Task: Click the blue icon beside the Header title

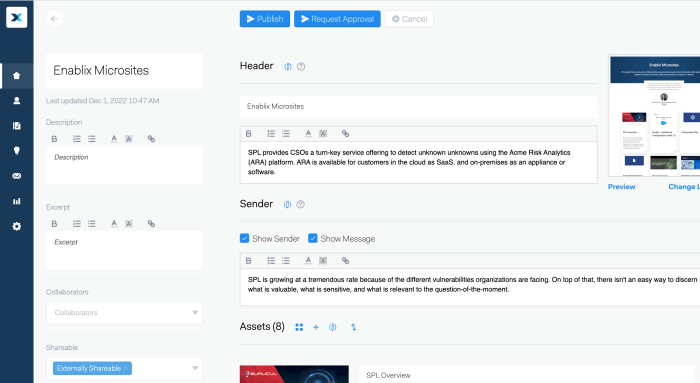Action: tap(288, 67)
